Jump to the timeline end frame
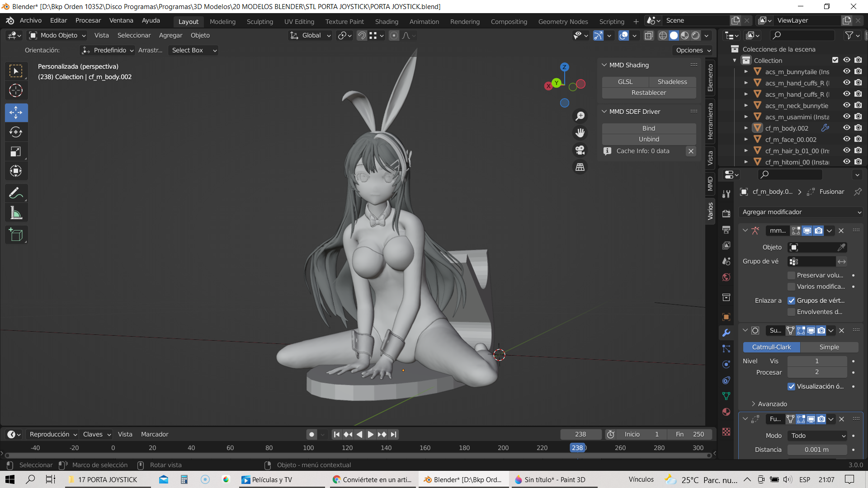This screenshot has height=488, width=868. click(394, 434)
